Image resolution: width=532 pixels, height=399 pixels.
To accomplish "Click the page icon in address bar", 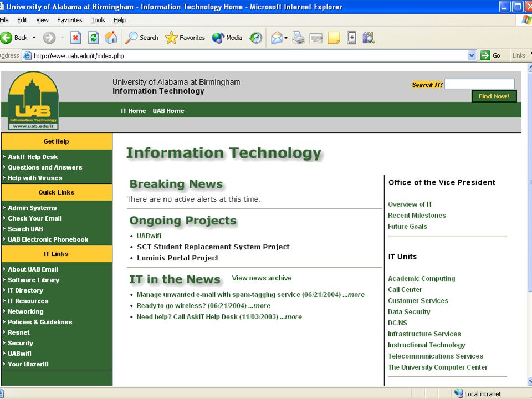I will point(28,55).
